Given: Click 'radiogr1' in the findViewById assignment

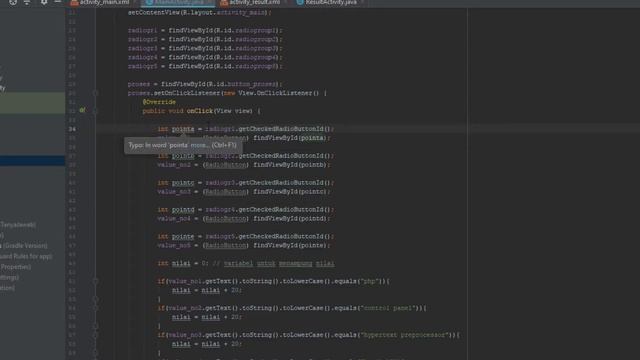Looking at the screenshot, I should [142, 31].
